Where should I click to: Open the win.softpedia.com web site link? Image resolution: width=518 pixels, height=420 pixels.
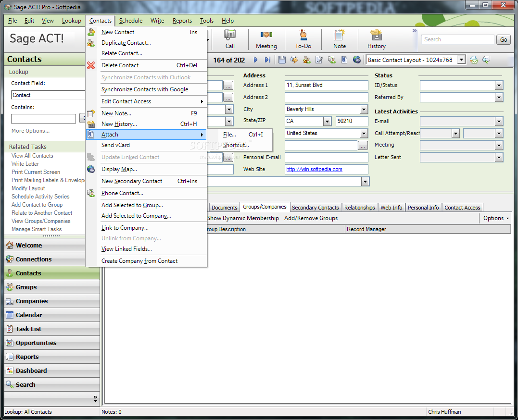pos(314,169)
